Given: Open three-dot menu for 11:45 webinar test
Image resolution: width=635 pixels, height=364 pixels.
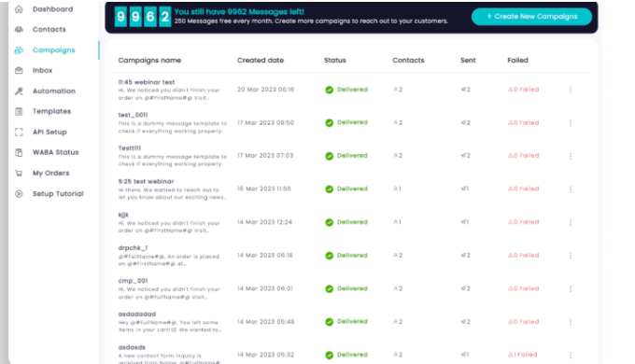Looking at the screenshot, I should (571, 90).
